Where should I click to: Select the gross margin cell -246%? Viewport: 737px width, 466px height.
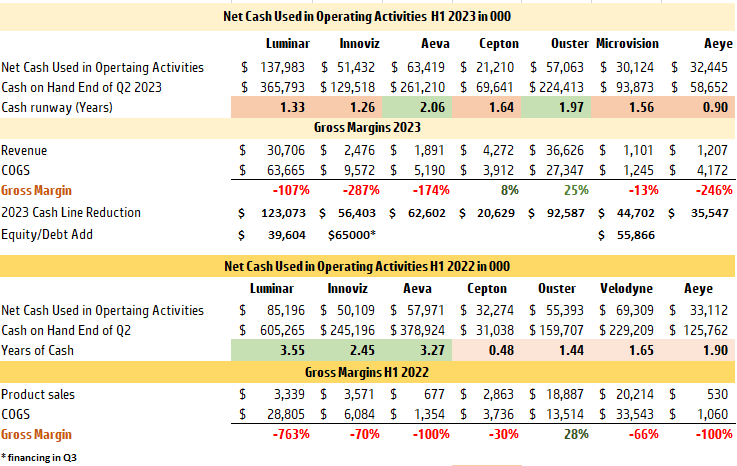coord(714,190)
